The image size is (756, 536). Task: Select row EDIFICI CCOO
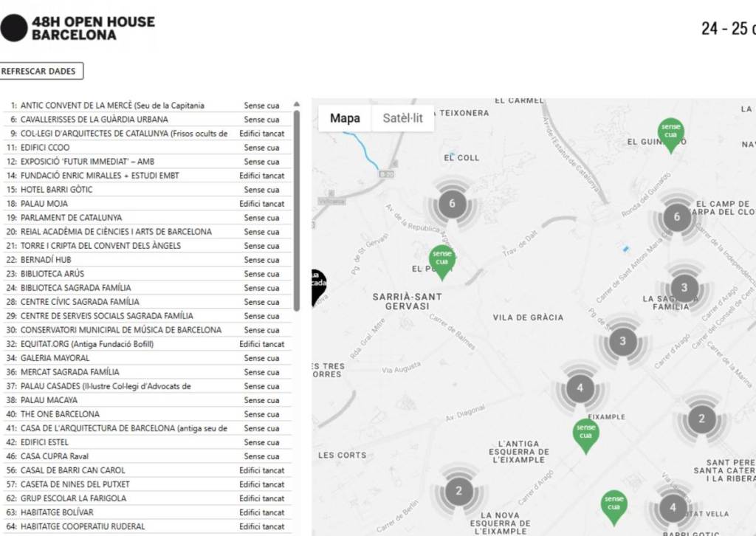(x=148, y=148)
